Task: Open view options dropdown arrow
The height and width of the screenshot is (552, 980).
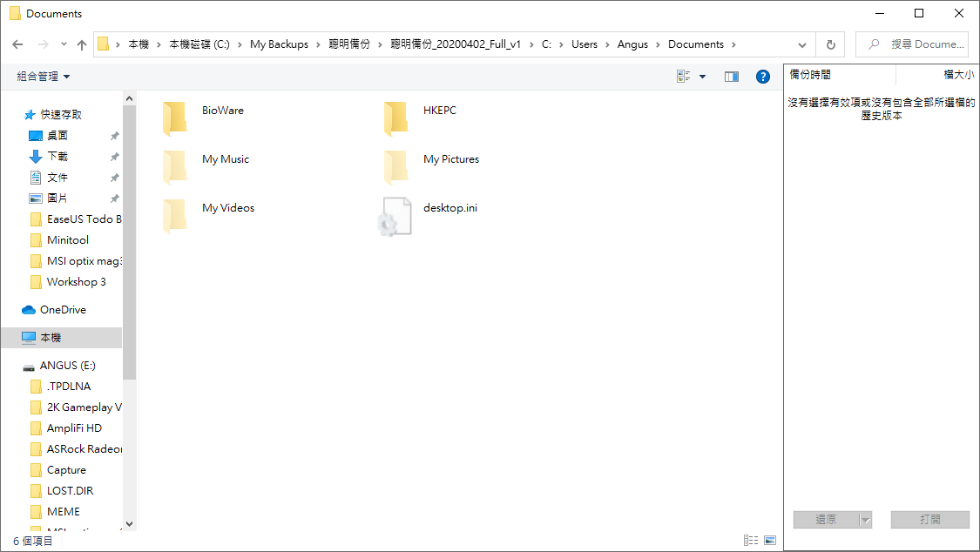Action: tap(702, 76)
